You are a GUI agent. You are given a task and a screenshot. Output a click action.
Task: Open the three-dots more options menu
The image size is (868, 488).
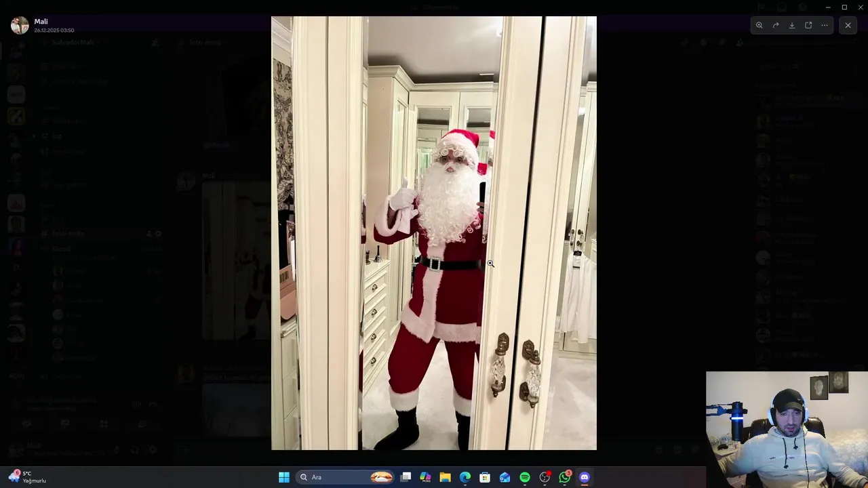coord(825,25)
